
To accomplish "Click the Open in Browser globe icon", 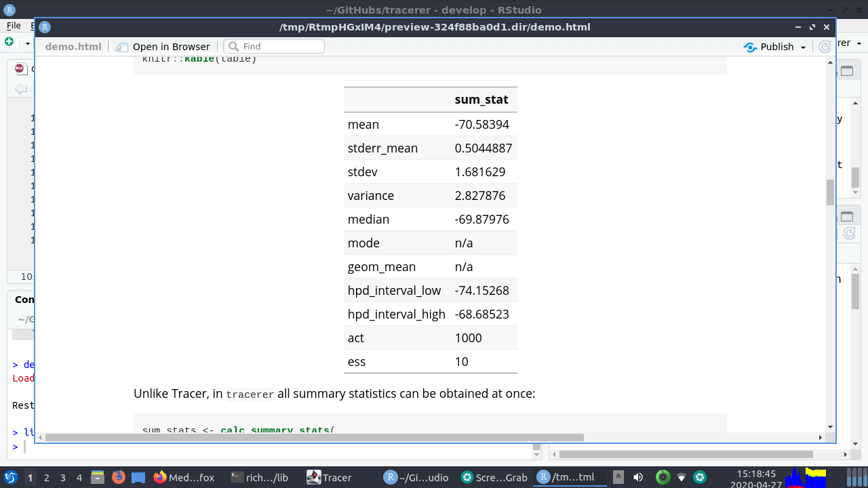I will pos(121,46).
